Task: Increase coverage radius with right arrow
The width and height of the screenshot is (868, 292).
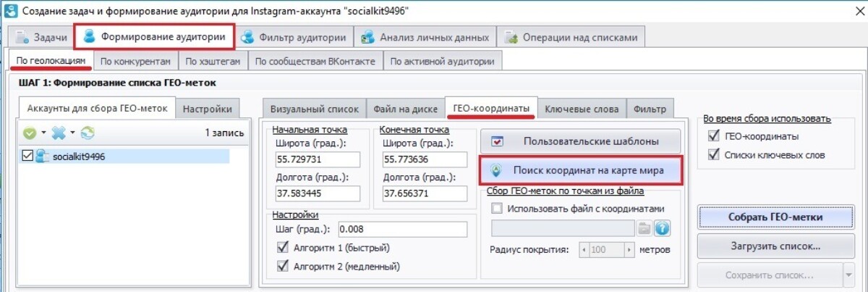Action: 629,249
